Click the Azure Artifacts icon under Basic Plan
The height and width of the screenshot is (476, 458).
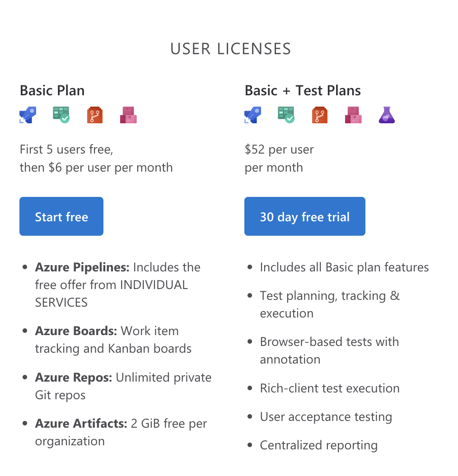[128, 115]
